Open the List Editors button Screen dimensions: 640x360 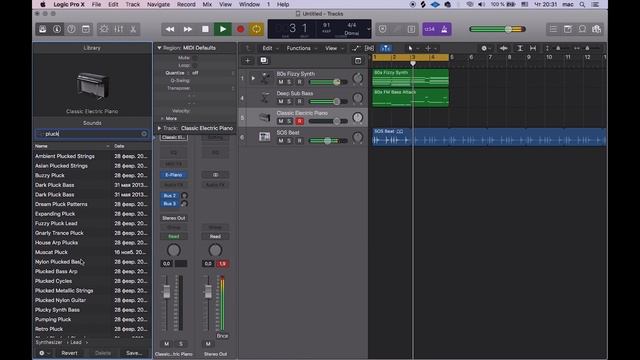pyautogui.click(x=553, y=29)
